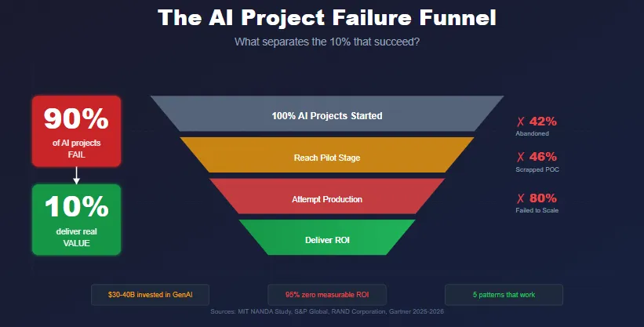Viewport: 644px width, 327px height.
Task: Click the white arrow between the boxes
Action: (76, 176)
